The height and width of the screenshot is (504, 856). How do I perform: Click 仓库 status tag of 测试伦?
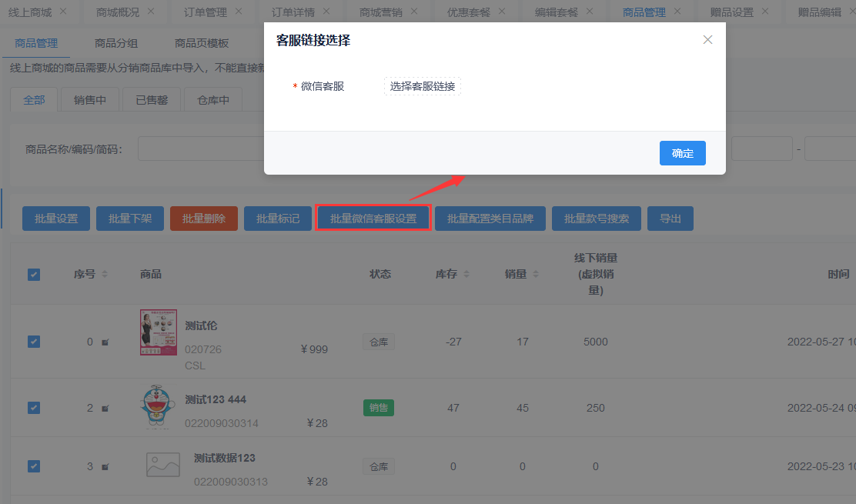pyautogui.click(x=379, y=342)
